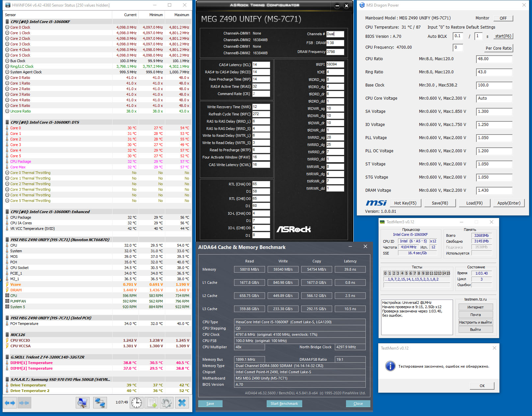This screenshot has width=532, height=416.
Task: Click voltage bolt icon beside Vcore row
Action: point(7,284)
